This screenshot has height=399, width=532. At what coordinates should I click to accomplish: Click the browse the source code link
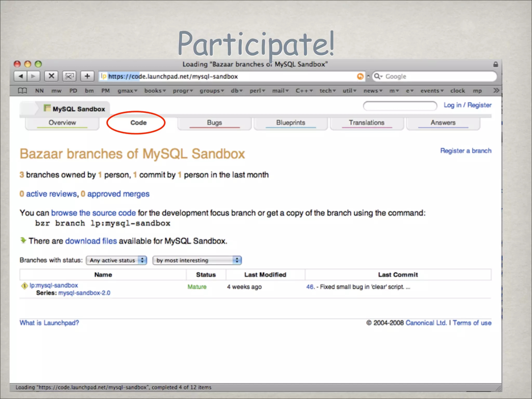(x=94, y=213)
